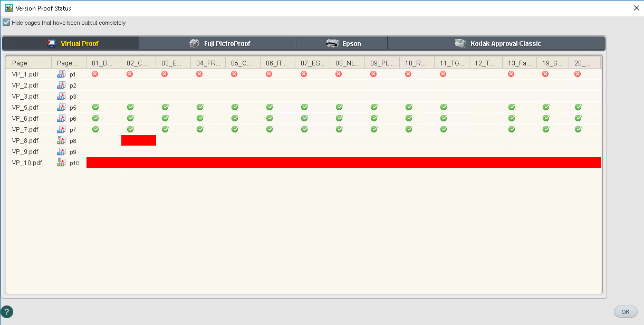Toggle Hide pages output completely checkbox
This screenshot has height=325, width=644.
[6, 23]
